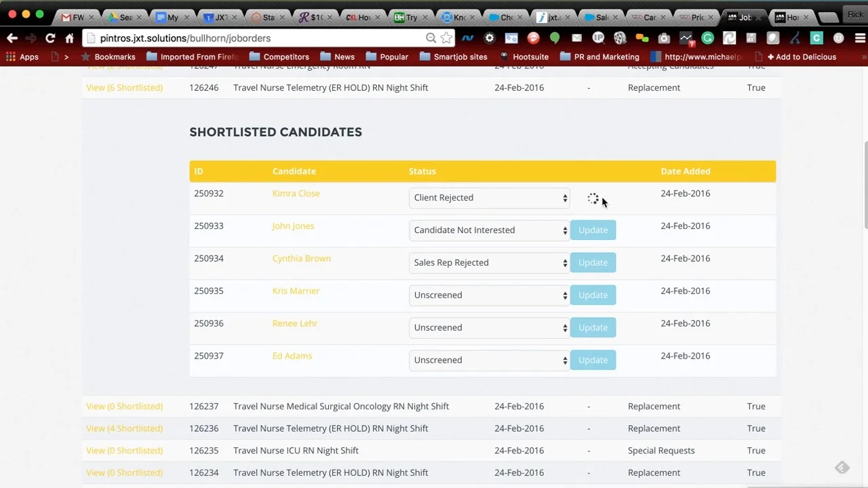Image resolution: width=868 pixels, height=488 pixels.
Task: Open the Apps grid in the bookmarks bar
Action: tap(22, 57)
